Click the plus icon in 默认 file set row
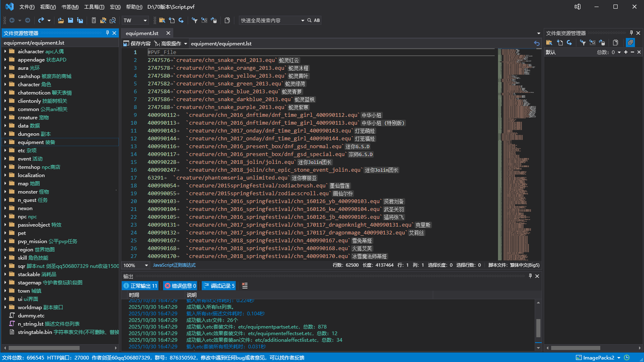The height and width of the screenshot is (362, 644). pyautogui.click(x=626, y=52)
